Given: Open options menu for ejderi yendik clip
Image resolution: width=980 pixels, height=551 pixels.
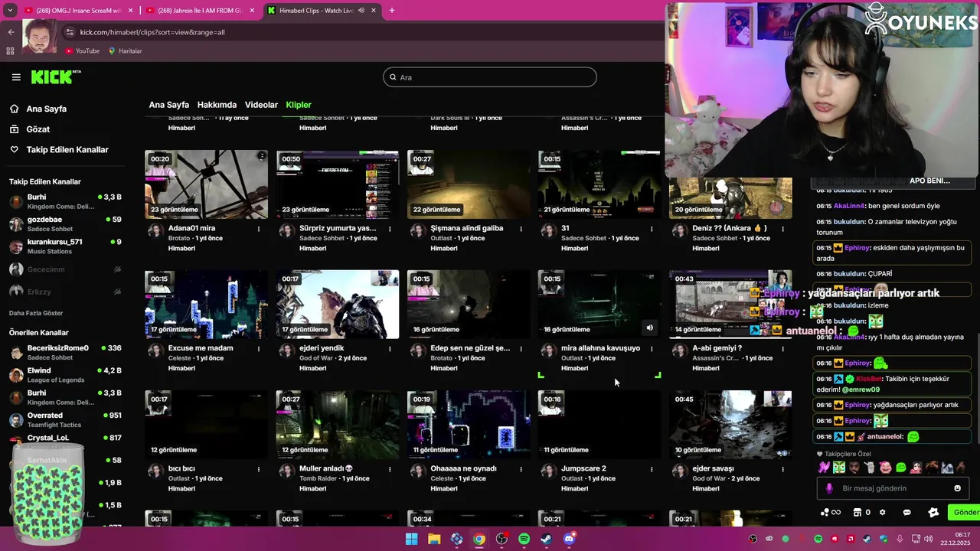Looking at the screenshot, I should click(x=390, y=348).
